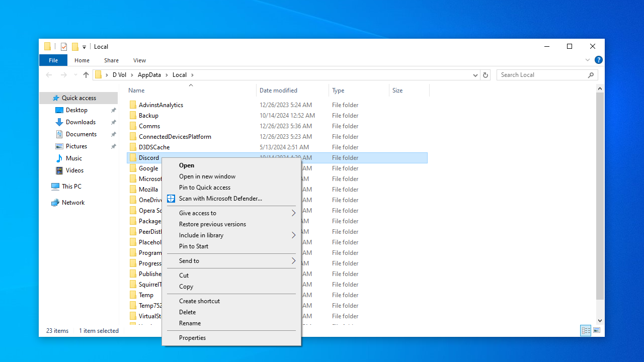Sort by Date modified column header
The width and height of the screenshot is (644, 362).
click(x=278, y=90)
